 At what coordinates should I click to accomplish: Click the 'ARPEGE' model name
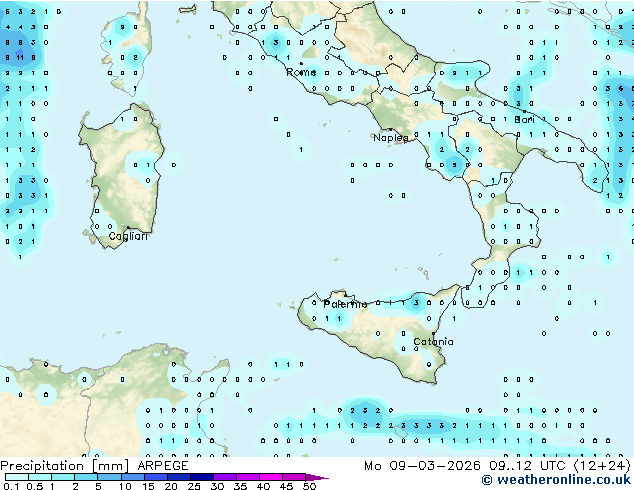tap(163, 466)
